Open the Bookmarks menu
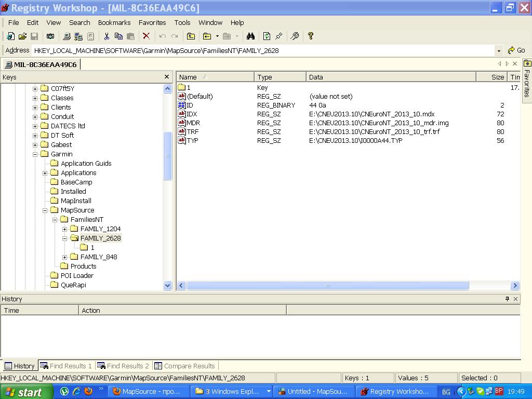Image resolution: width=532 pixels, height=399 pixels. 114,22
